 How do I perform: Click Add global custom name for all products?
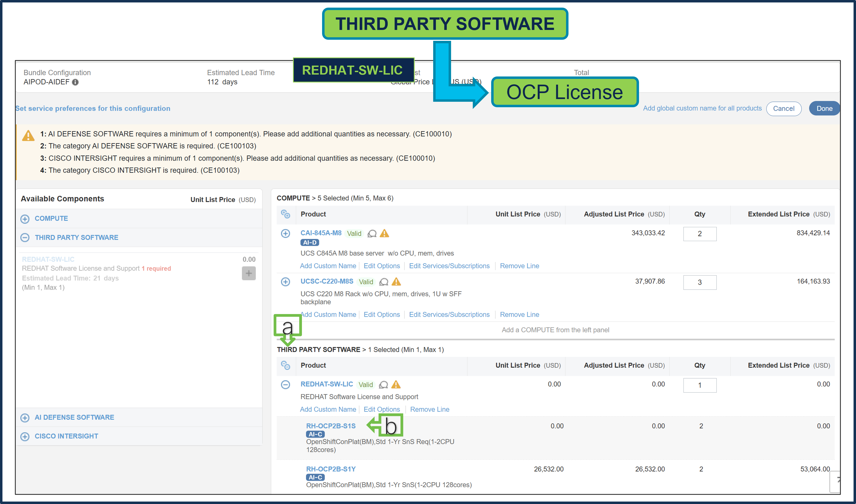click(702, 108)
